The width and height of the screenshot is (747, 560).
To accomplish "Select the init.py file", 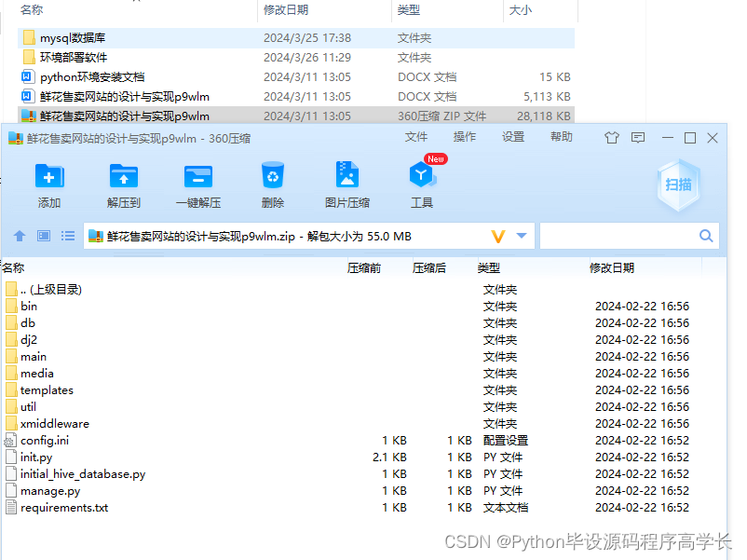I will click(36, 458).
